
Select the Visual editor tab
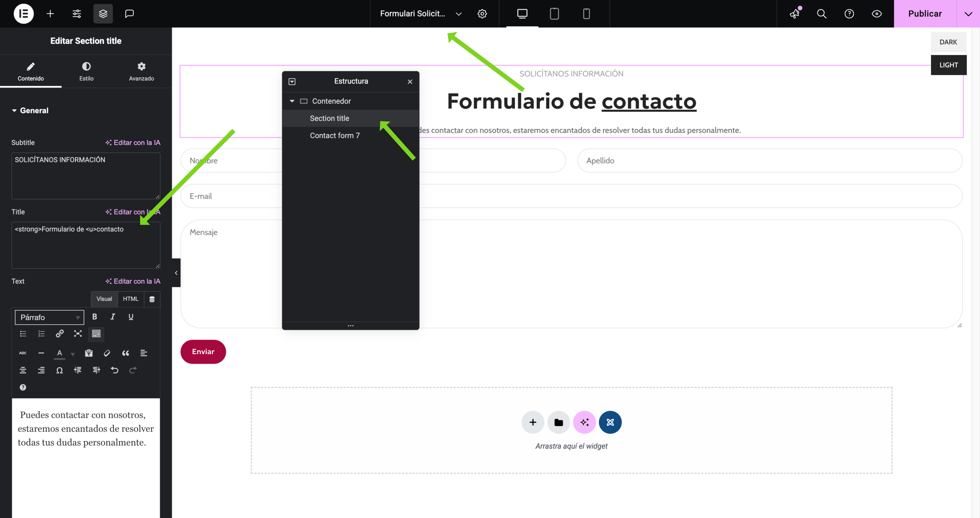pos(104,299)
